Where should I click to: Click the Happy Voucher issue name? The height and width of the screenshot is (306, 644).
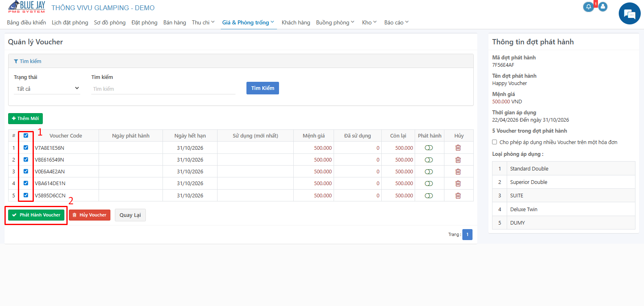click(x=510, y=83)
